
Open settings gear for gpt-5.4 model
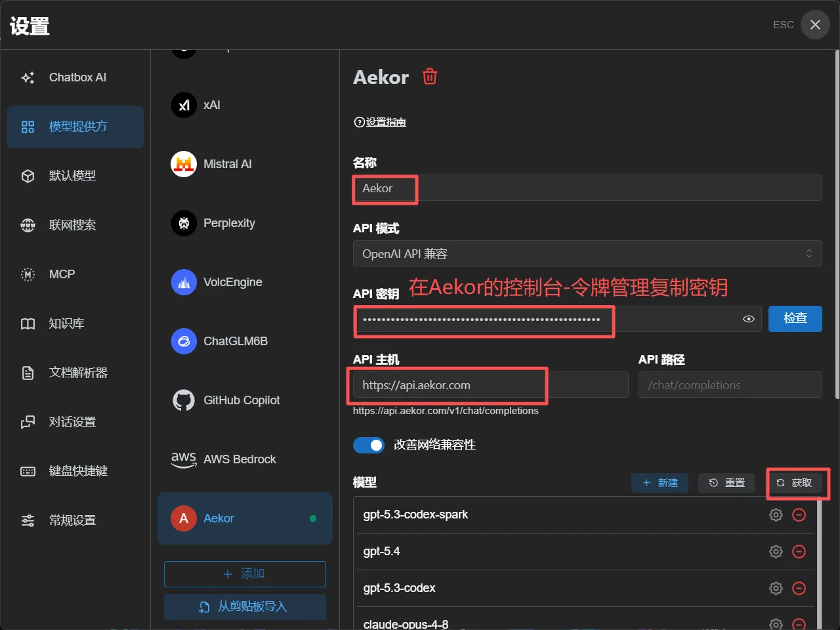coord(776,551)
